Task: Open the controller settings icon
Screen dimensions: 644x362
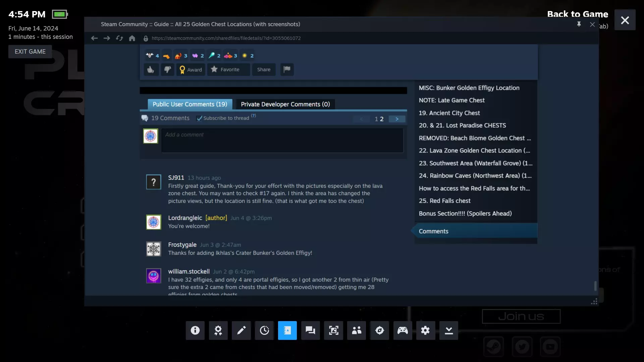Action: coord(402,330)
